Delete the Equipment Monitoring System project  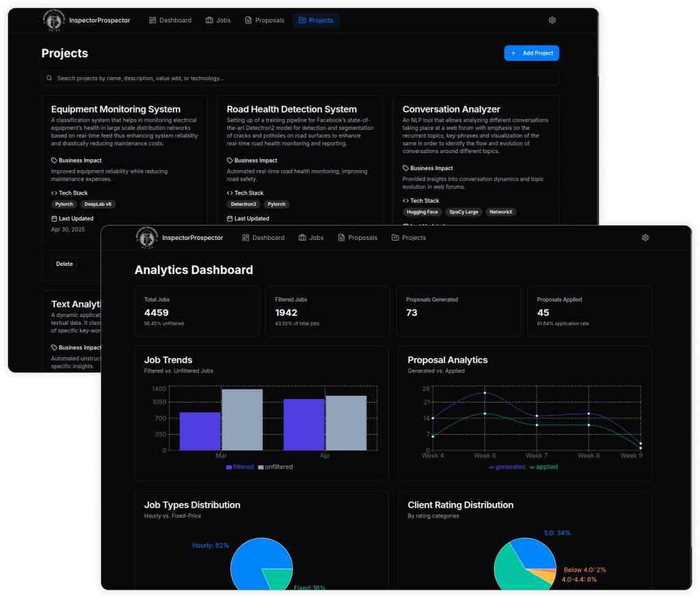coord(64,264)
